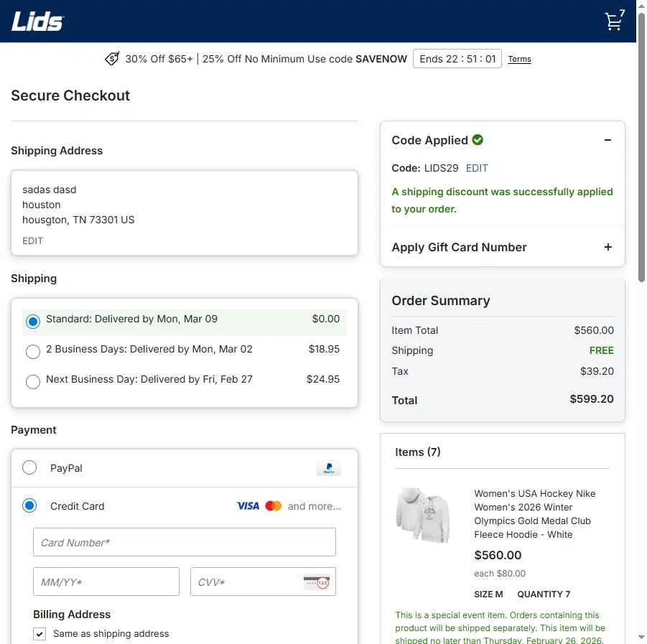Edit the shipping address
The height and width of the screenshot is (644, 647).
coord(32,241)
